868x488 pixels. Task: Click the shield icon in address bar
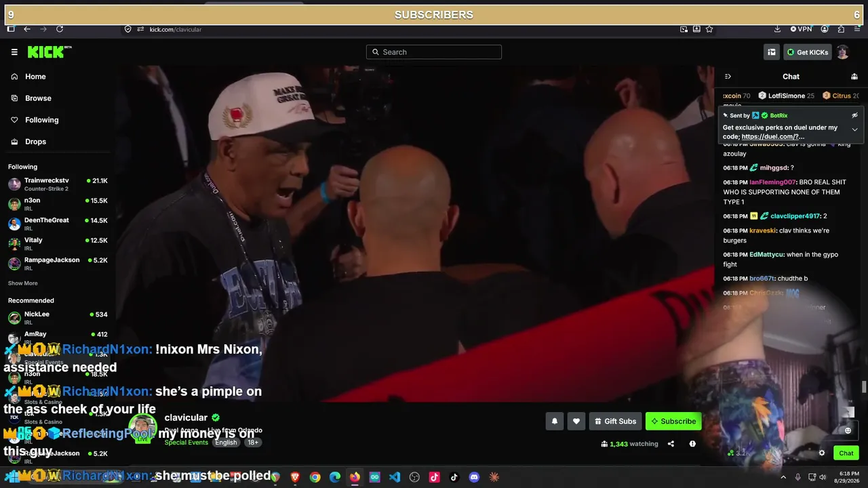[127, 29]
